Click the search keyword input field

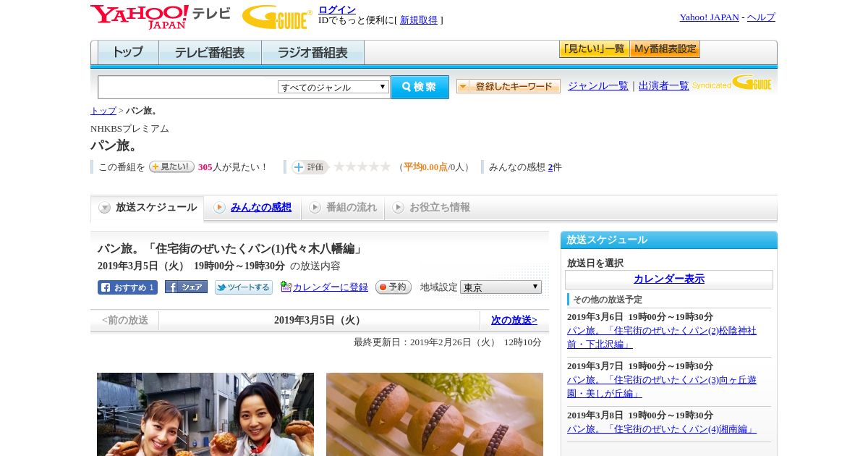(187, 87)
